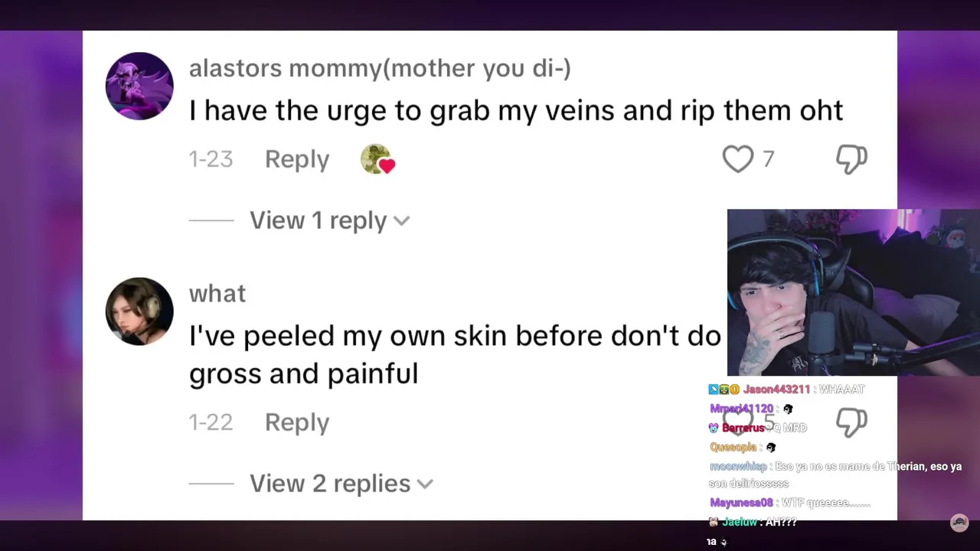The image size is (980, 551).
Task: Reply to the veins comment
Action: tap(297, 159)
